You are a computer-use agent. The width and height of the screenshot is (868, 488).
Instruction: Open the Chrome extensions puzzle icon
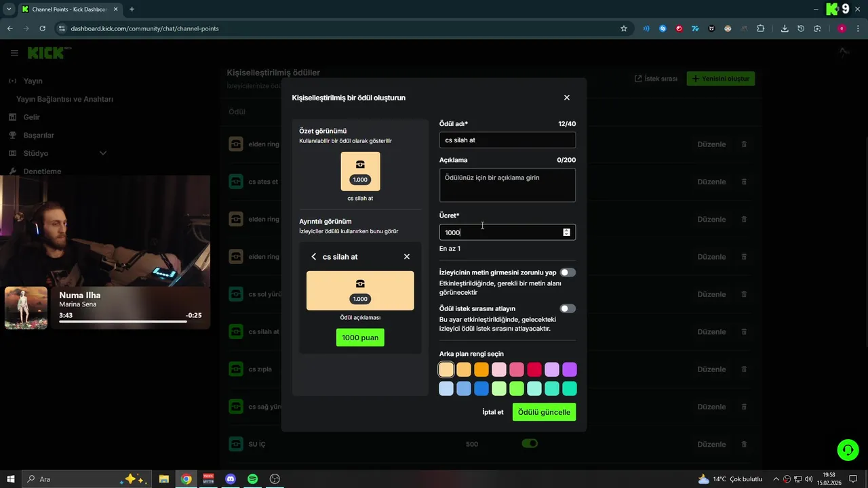[x=760, y=28]
